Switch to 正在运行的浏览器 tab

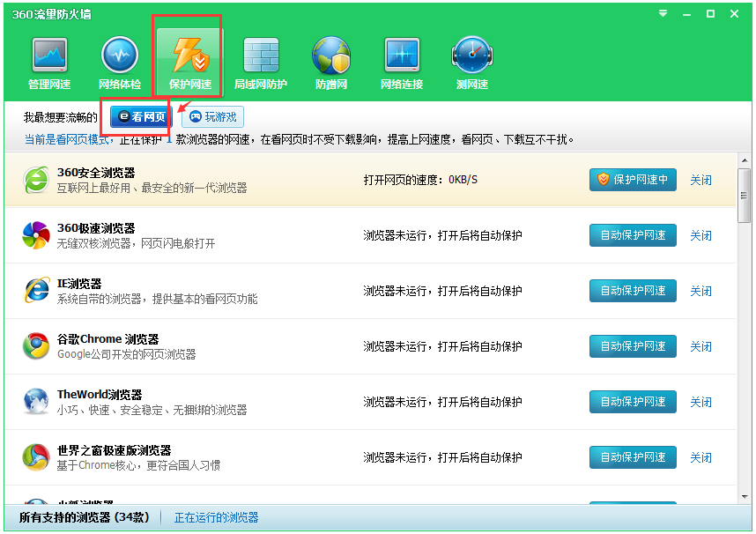tap(217, 517)
